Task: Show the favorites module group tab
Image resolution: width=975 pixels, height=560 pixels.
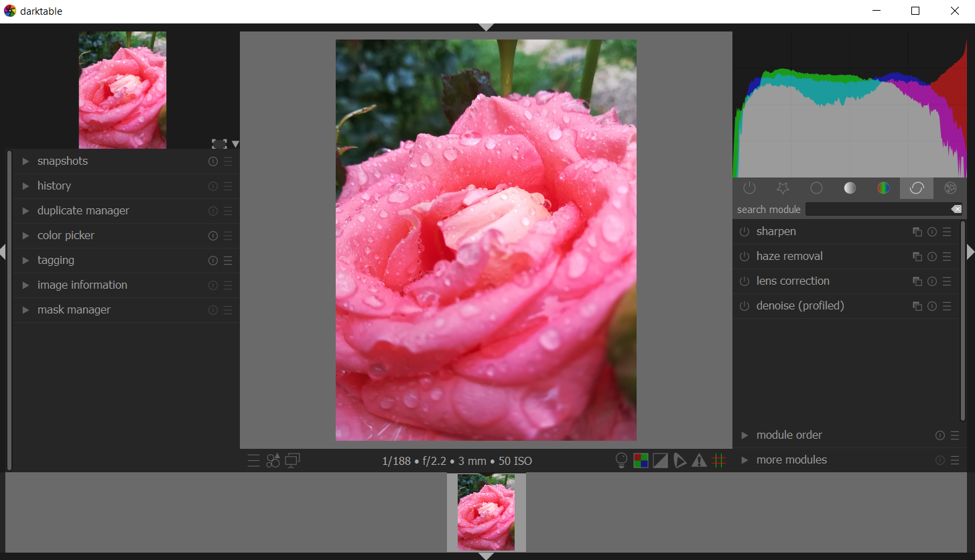Action: pyautogui.click(x=783, y=188)
